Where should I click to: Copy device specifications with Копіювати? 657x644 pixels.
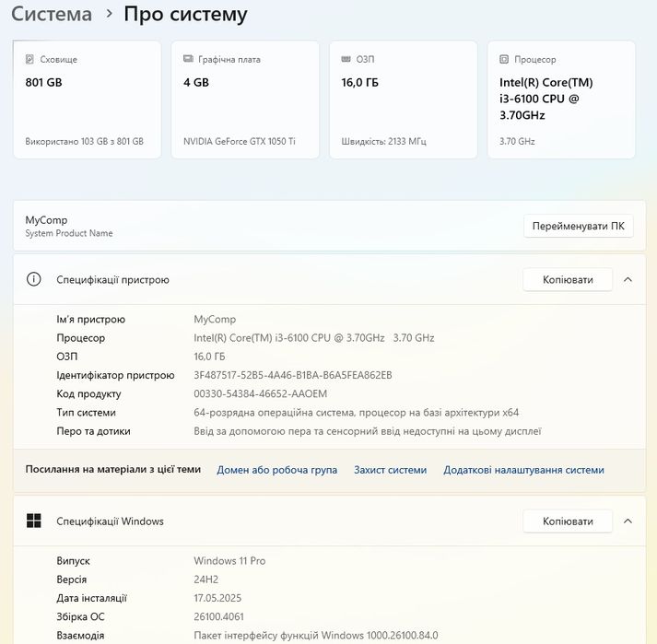click(568, 279)
